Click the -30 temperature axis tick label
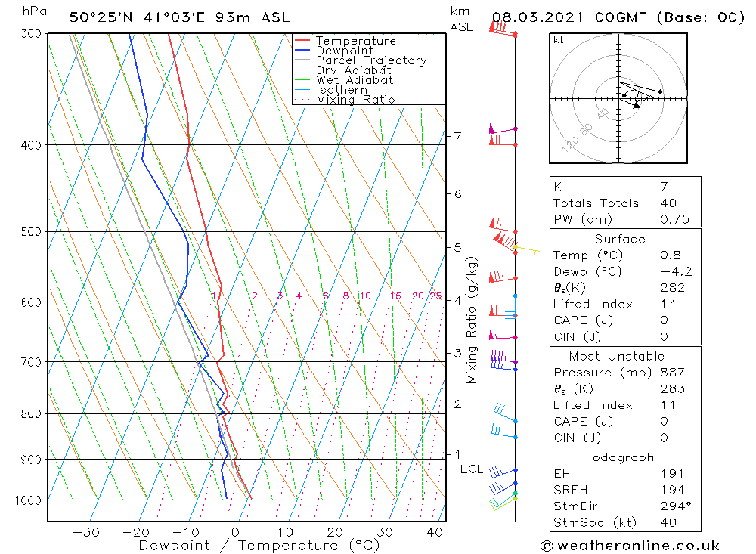Viewport: 756px width, 554px height. (x=86, y=532)
